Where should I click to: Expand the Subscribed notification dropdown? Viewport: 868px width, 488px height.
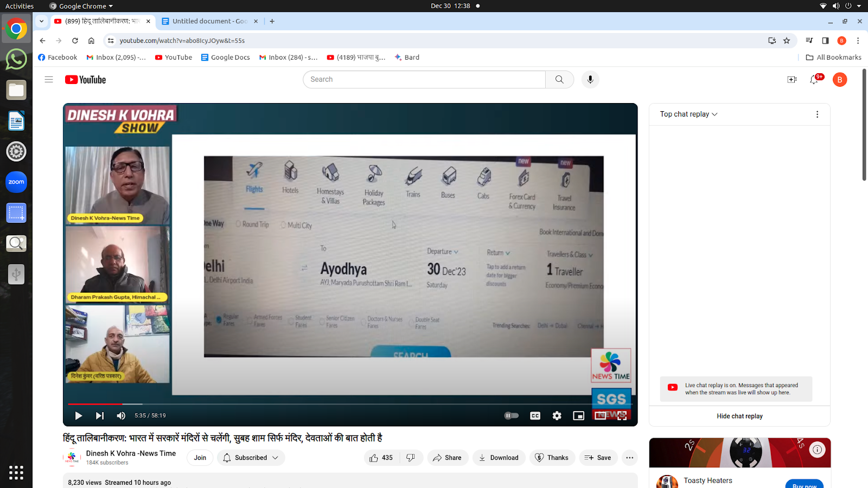[x=251, y=458]
